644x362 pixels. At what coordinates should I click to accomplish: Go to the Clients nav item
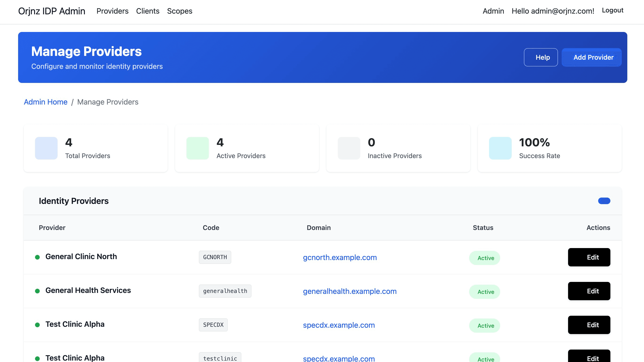click(148, 11)
